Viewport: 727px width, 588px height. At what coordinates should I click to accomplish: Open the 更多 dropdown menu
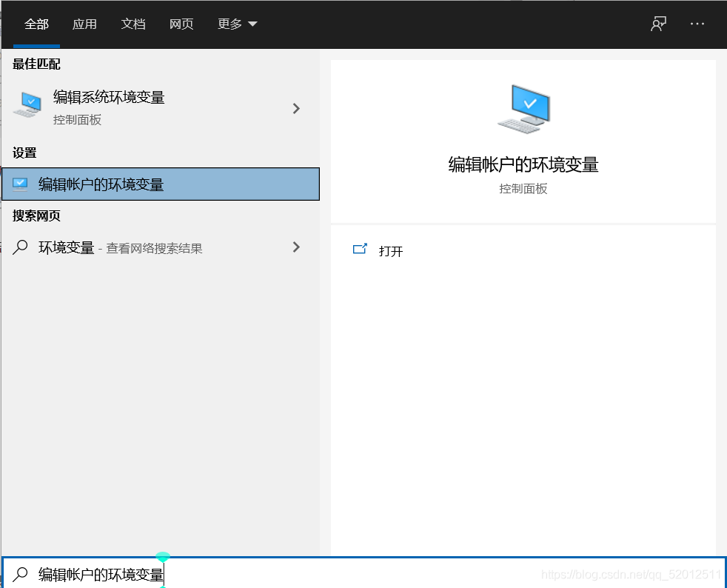pos(237,24)
